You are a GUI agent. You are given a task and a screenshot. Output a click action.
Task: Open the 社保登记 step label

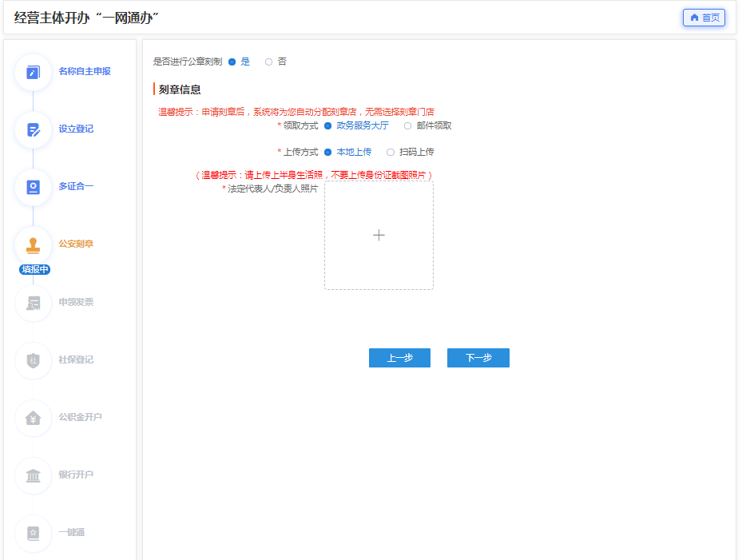click(76, 359)
